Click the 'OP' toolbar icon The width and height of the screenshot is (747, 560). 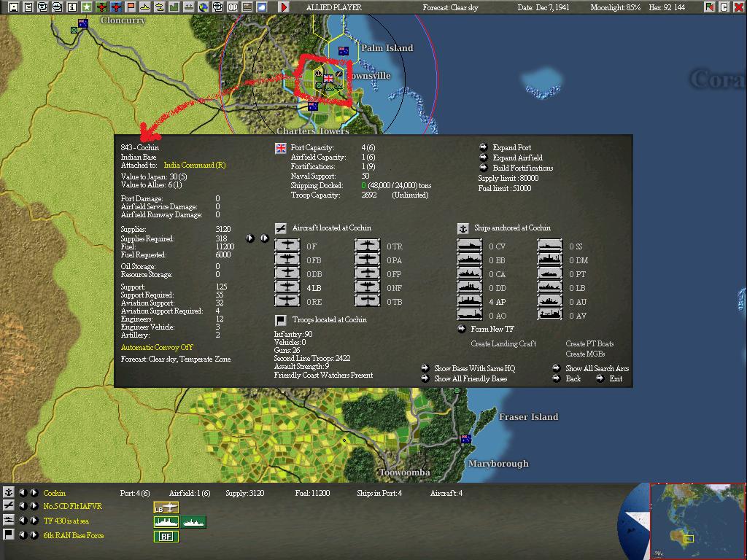tap(233, 7)
